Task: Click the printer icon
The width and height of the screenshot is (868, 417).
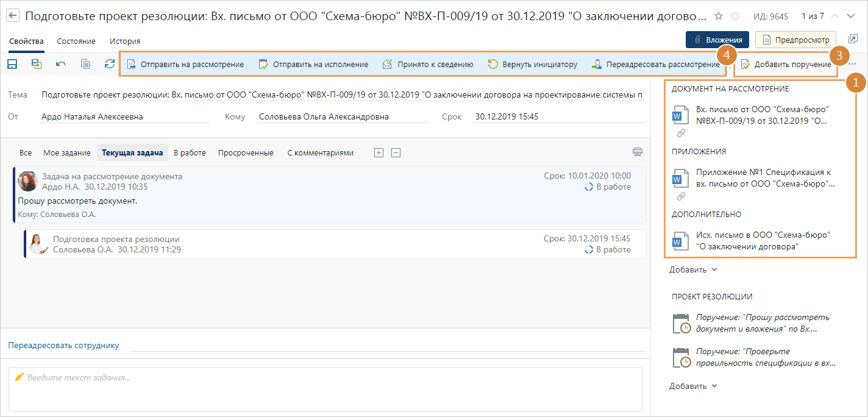Action: pos(638,152)
